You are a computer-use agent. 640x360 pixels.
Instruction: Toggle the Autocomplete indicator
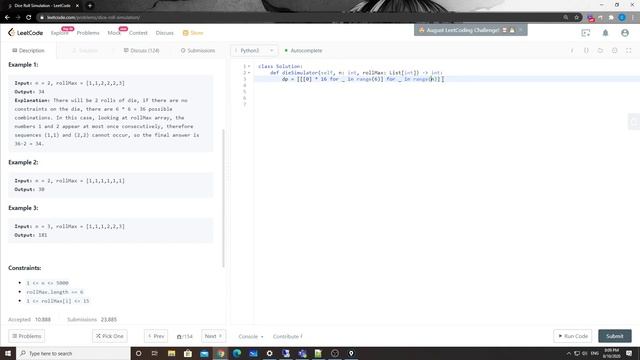point(303,51)
